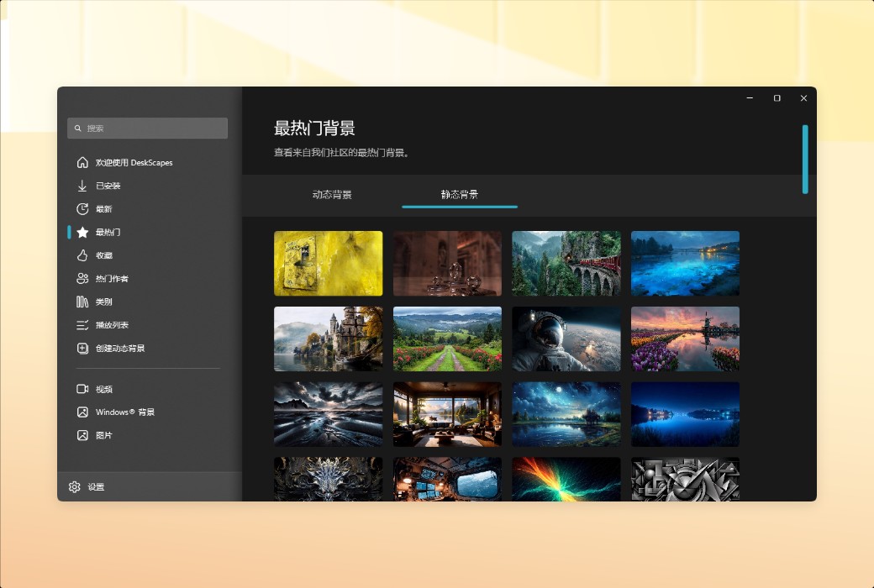
Task: Open favorites via the 收藏 heart icon
Action: point(82,255)
